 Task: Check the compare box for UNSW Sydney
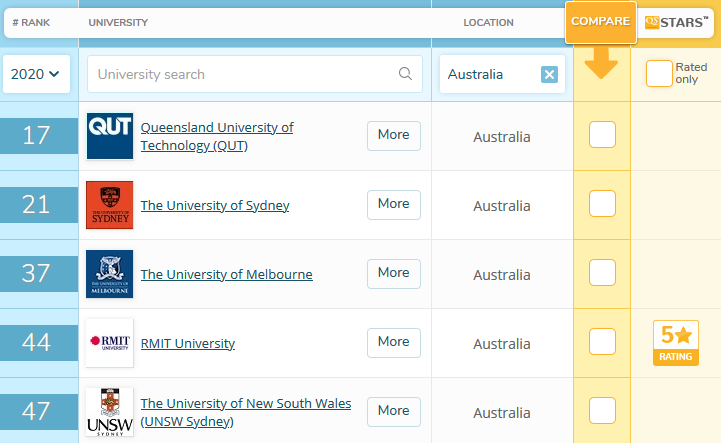coord(602,411)
